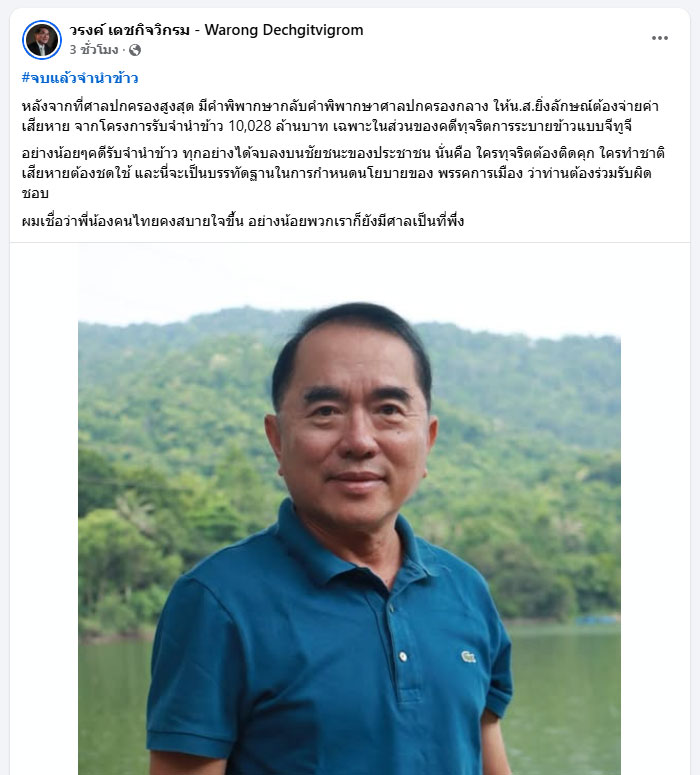This screenshot has height=775, width=700.
Task: Click the figure 10,028 ล้านบาท in the text
Action: (x=278, y=127)
